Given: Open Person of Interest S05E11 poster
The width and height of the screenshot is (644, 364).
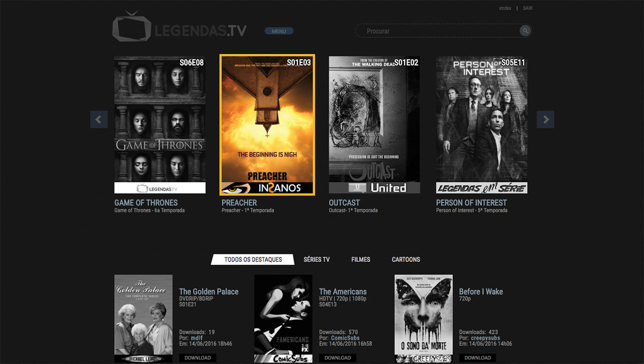Looking at the screenshot, I should 481,125.
